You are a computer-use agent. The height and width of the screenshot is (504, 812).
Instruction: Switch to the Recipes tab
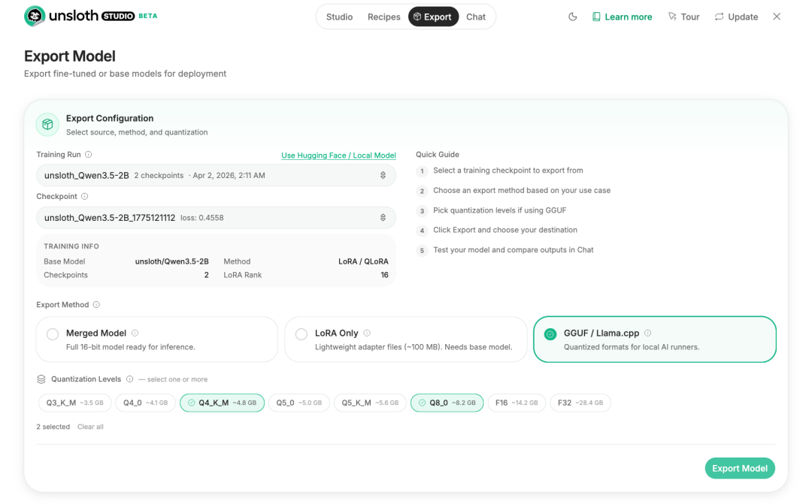coord(383,17)
